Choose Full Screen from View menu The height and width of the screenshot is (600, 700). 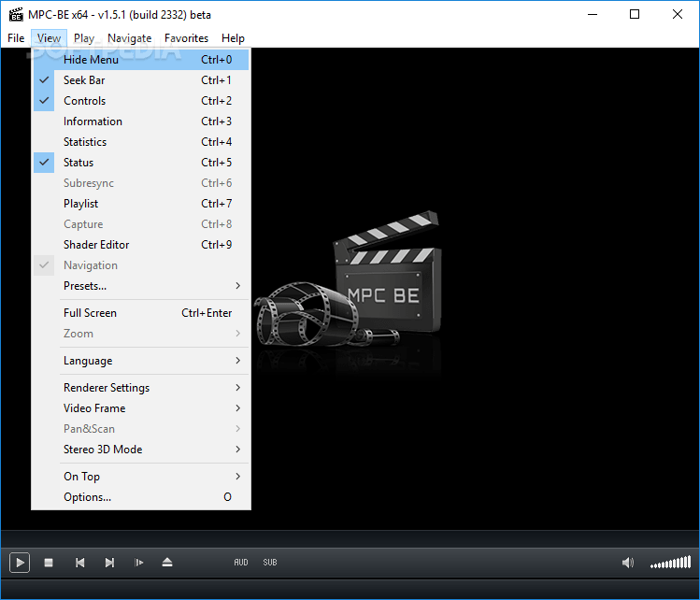(x=141, y=313)
